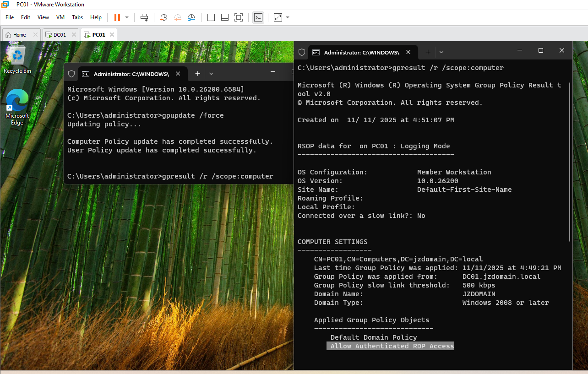Enter full screen mode
The width and height of the screenshot is (588, 374).
coord(239,17)
